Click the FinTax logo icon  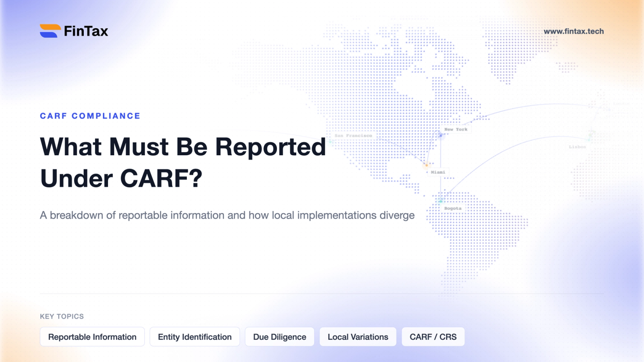click(50, 31)
